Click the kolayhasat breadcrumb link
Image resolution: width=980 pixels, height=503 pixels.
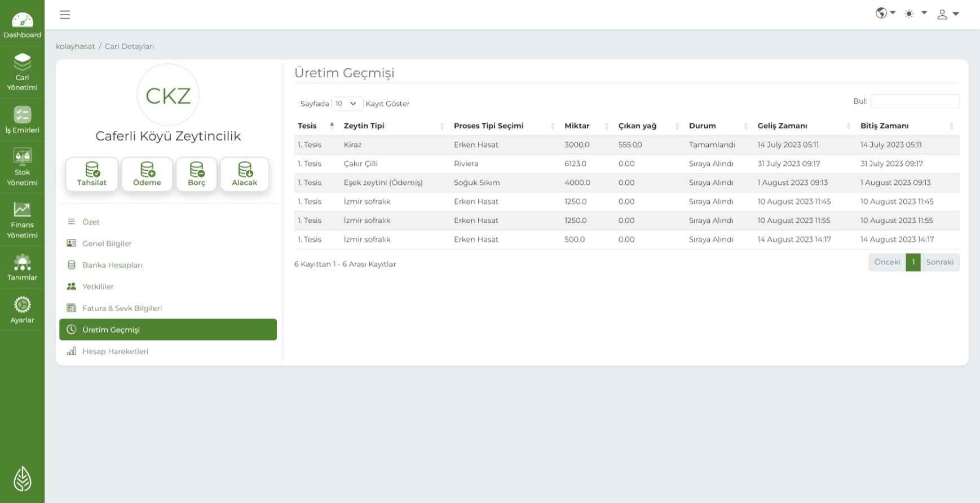[x=75, y=46]
